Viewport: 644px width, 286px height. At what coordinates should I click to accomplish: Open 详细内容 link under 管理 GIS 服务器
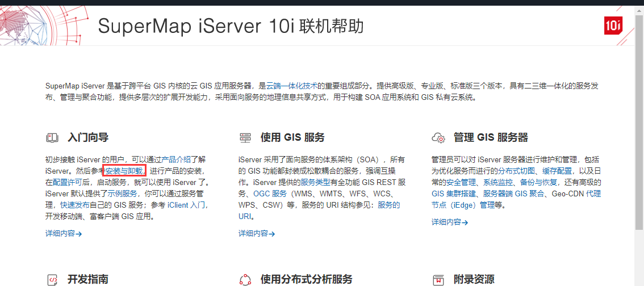coord(450,222)
